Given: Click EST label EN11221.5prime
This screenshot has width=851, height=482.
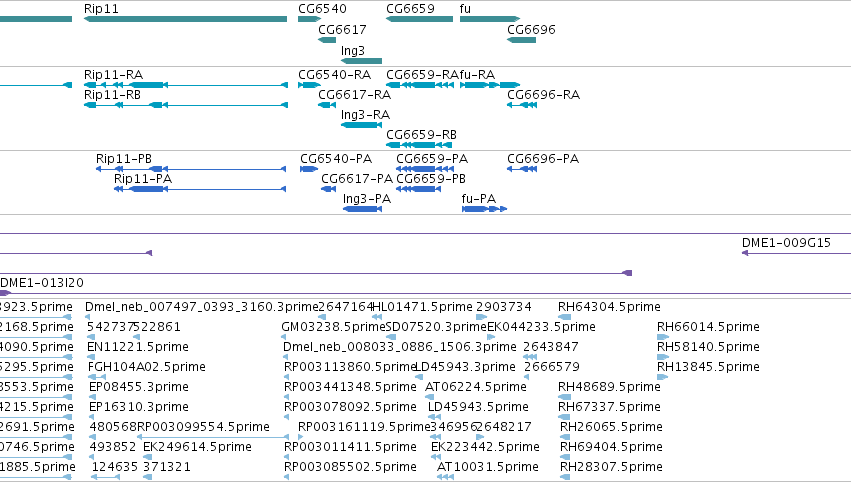Looking at the screenshot, I should (x=138, y=347).
